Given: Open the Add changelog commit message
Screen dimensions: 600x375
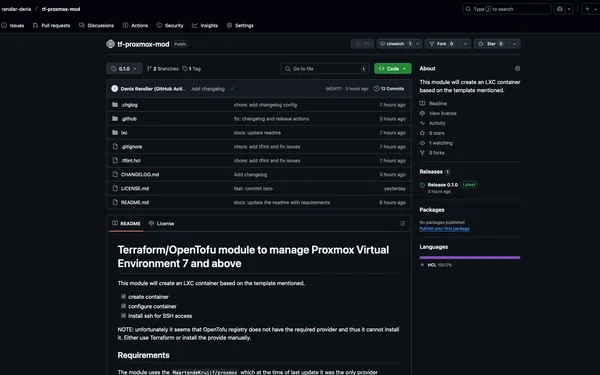Looking at the screenshot, I should click(x=208, y=89).
